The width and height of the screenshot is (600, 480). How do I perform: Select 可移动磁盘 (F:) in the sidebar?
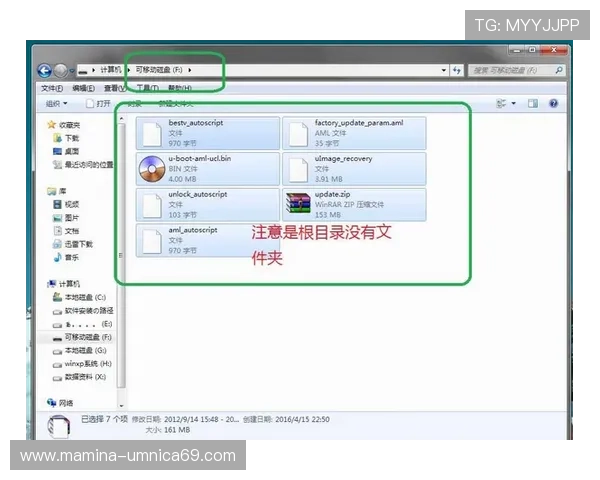[88, 337]
